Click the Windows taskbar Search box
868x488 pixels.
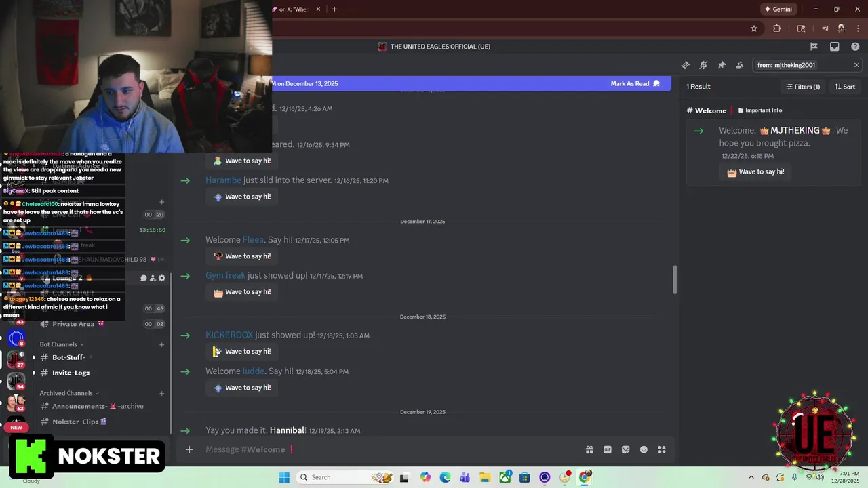click(346, 477)
